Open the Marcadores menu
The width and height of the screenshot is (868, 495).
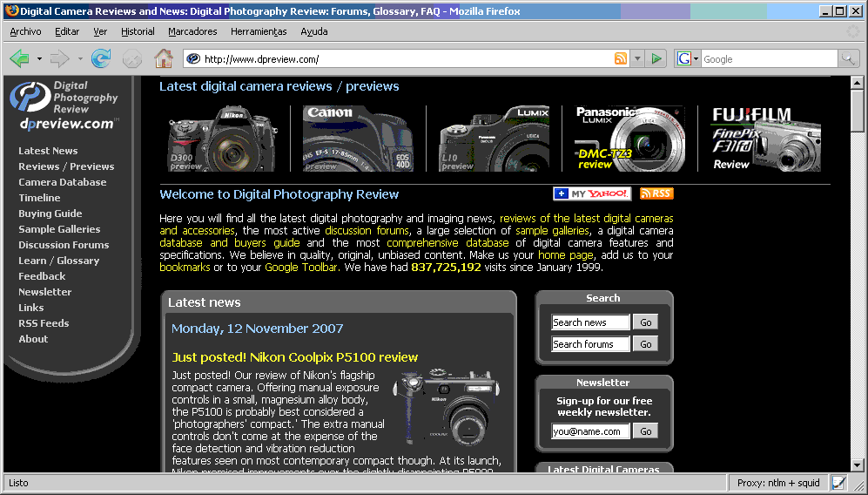tap(192, 31)
